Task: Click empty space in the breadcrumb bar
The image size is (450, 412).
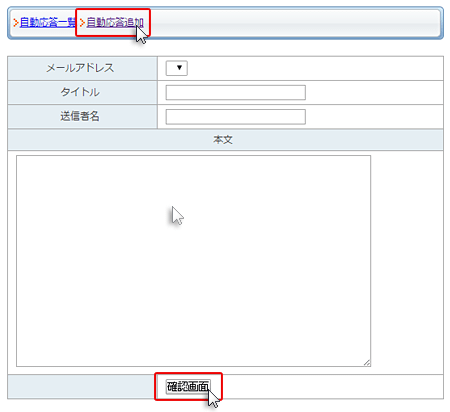Action: point(293,23)
